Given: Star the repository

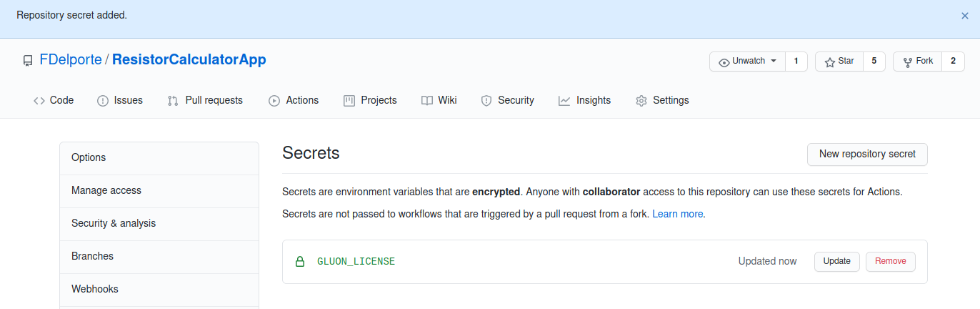Looking at the screenshot, I should [839, 62].
